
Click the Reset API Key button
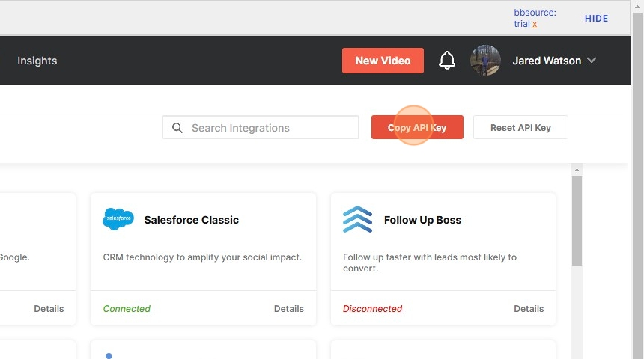[x=520, y=128]
